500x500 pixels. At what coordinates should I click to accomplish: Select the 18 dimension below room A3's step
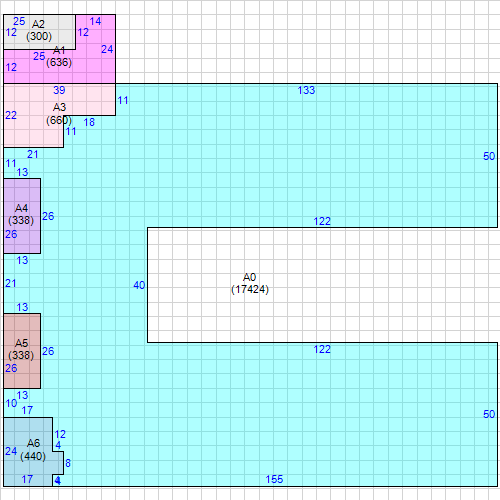(89, 122)
